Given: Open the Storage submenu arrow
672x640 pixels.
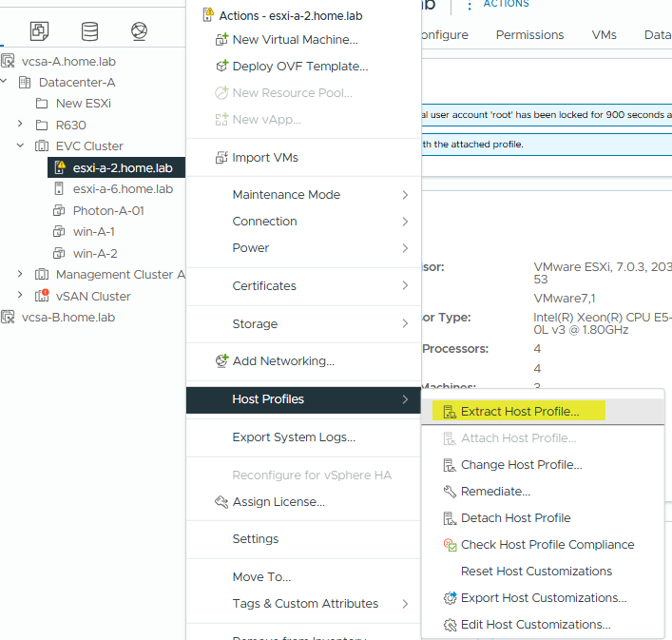Looking at the screenshot, I should click(405, 323).
